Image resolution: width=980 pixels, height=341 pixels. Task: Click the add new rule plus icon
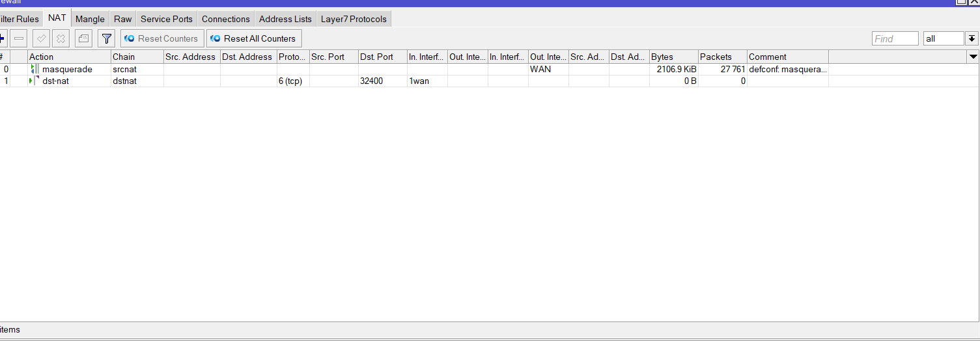pyautogui.click(x=2, y=38)
